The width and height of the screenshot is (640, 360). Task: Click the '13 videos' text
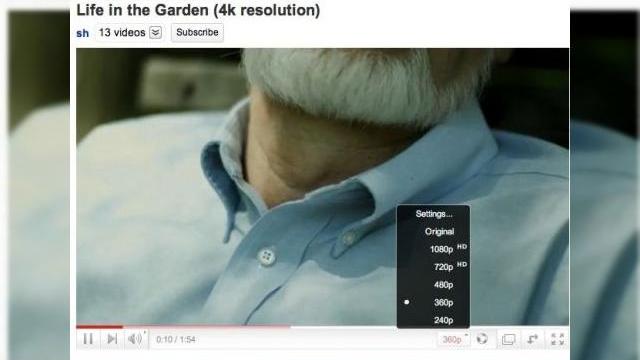(122, 32)
